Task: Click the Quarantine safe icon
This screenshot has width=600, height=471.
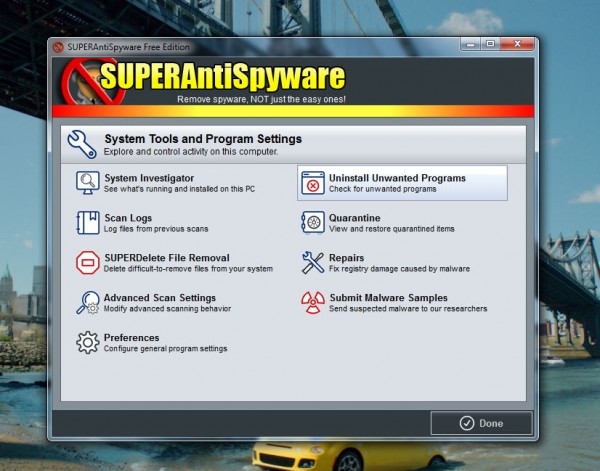Action: coord(313,222)
